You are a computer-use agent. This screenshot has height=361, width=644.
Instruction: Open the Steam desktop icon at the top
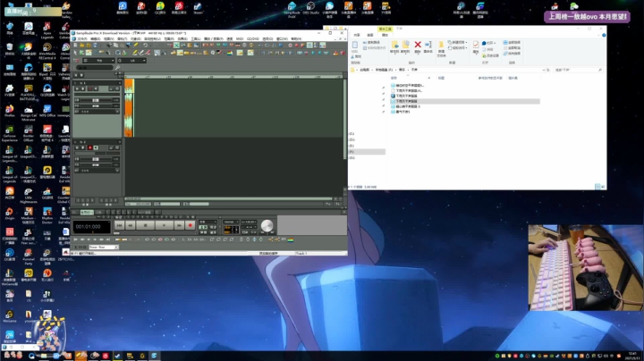[x=198, y=6]
